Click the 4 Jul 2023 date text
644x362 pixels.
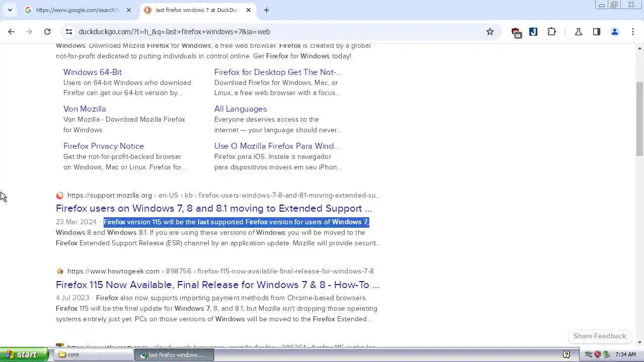(72, 298)
